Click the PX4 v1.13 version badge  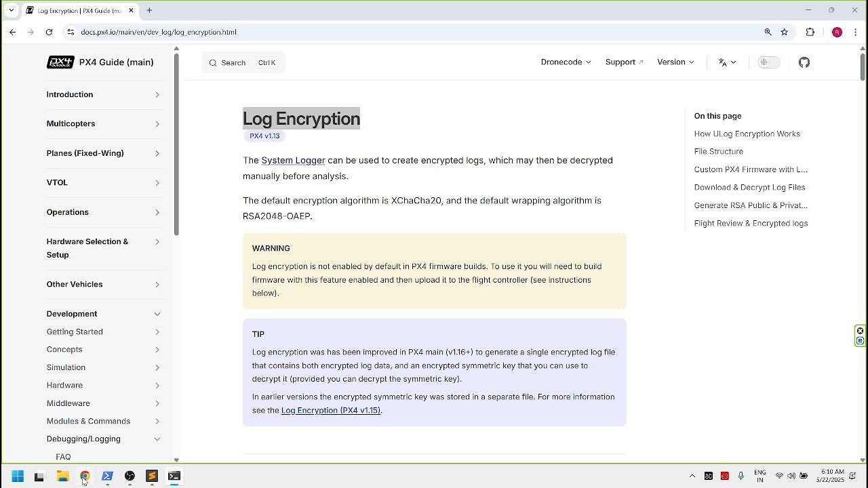click(x=264, y=136)
